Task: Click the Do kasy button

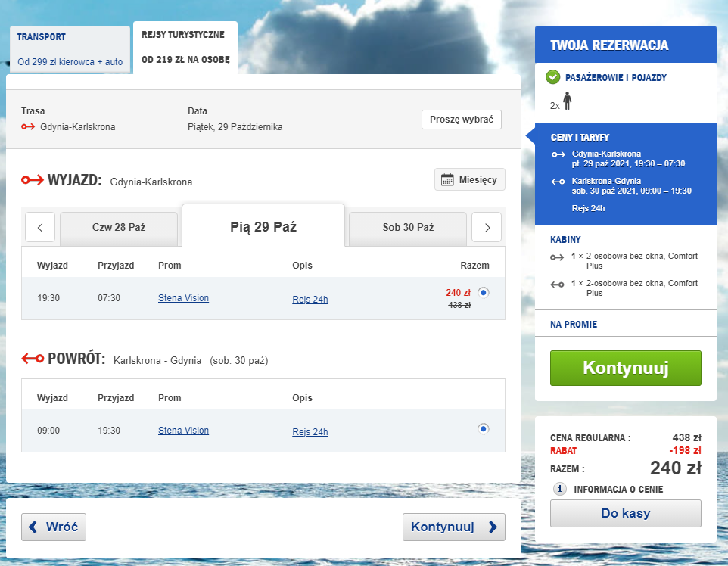Action: coord(625,514)
